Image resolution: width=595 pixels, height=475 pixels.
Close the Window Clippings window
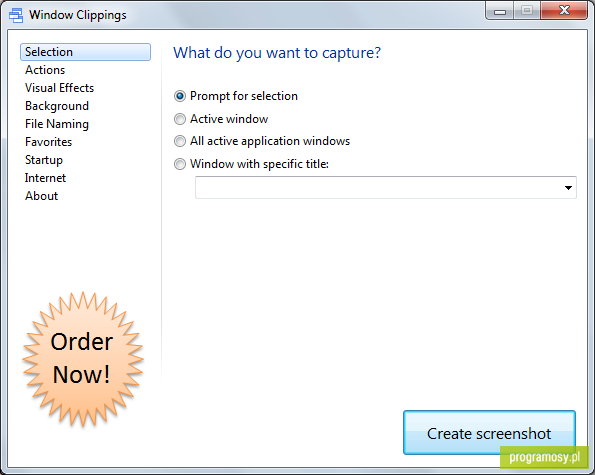(564, 11)
